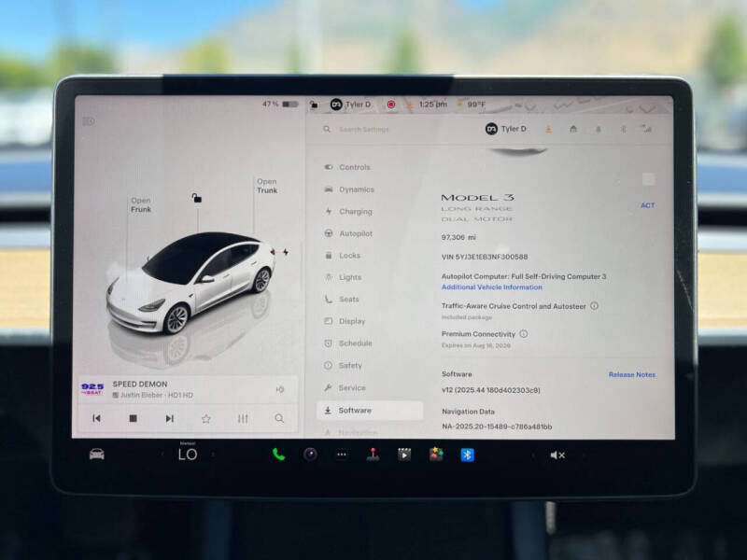Screen dimensions: 747x560
Task: Open Bluetooth app in bottom bar
Action: click(468, 455)
